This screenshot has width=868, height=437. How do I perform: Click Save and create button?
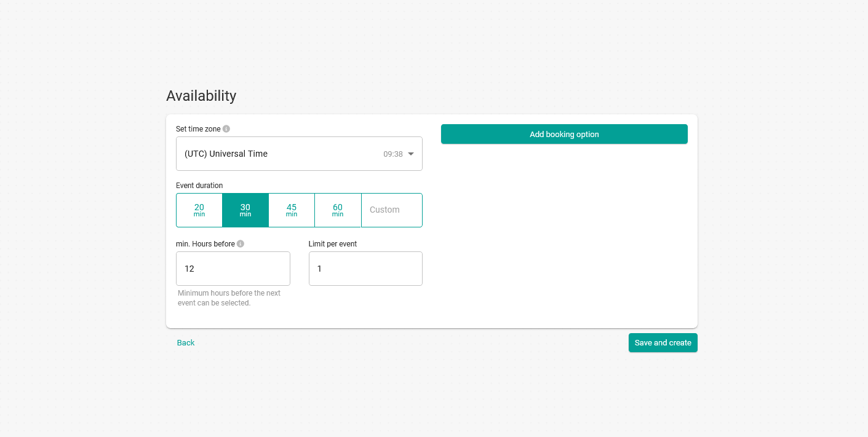(x=663, y=343)
